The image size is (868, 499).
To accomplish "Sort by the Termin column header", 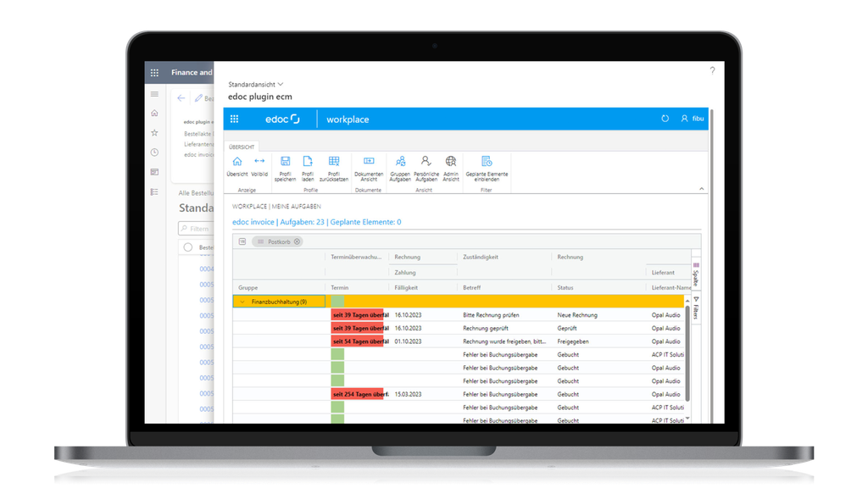I will [340, 288].
